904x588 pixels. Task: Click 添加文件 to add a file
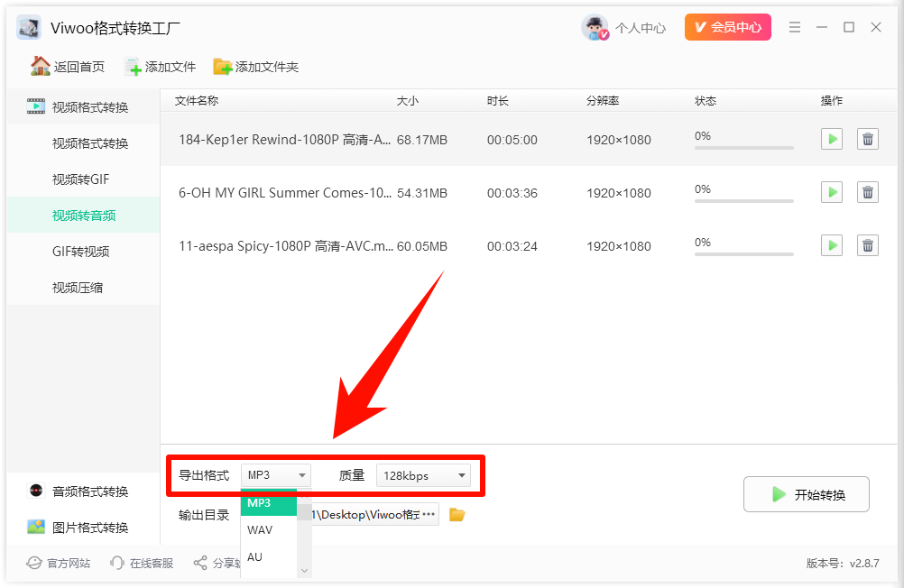[161, 67]
